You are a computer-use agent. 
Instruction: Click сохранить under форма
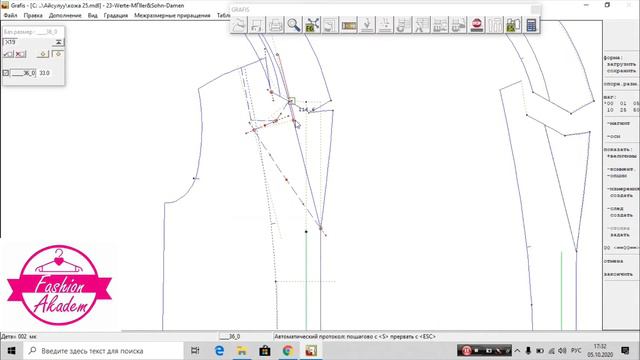point(621,71)
